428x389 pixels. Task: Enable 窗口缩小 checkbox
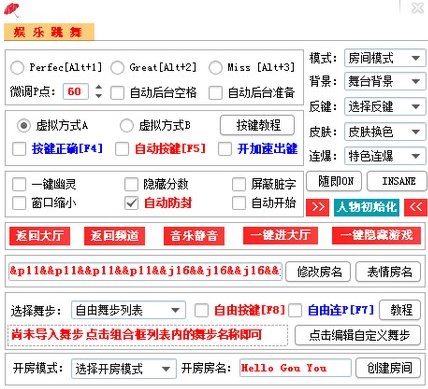(19, 203)
